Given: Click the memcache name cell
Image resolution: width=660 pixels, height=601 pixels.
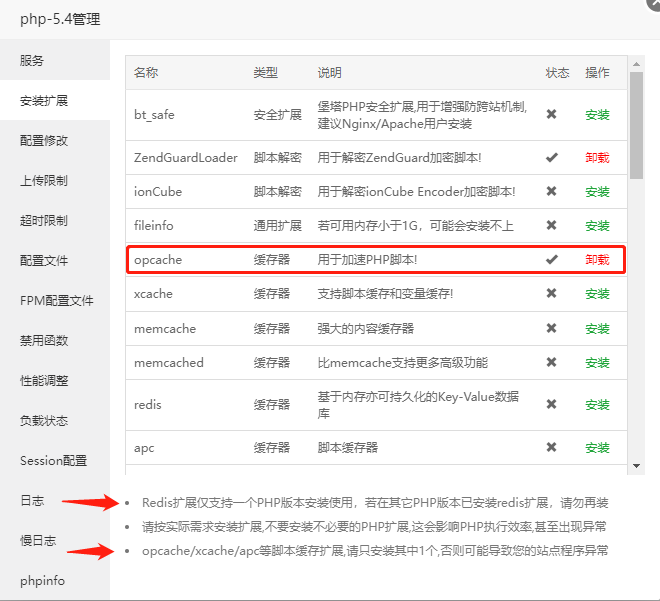Looking at the screenshot, I should coord(165,328).
